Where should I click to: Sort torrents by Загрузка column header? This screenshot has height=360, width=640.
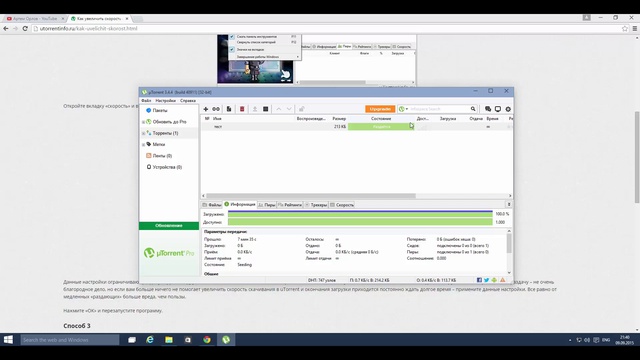tap(448, 118)
